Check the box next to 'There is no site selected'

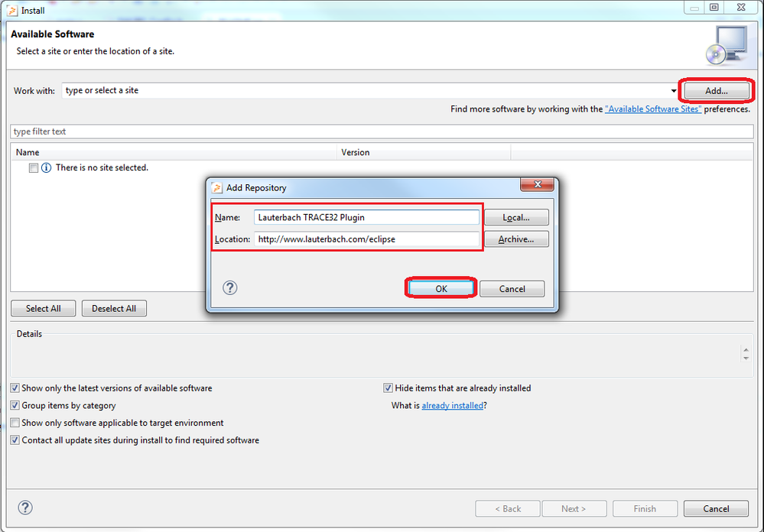pos(34,168)
